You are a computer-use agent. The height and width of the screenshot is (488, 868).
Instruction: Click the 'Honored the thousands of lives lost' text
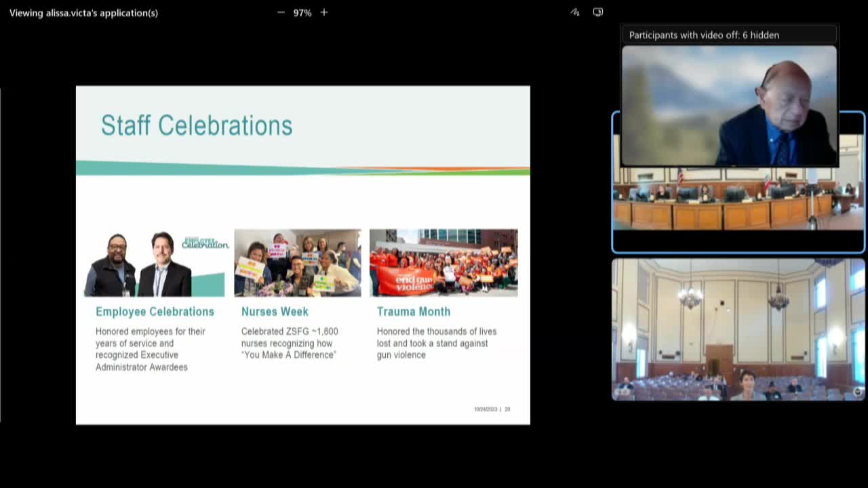click(x=437, y=343)
